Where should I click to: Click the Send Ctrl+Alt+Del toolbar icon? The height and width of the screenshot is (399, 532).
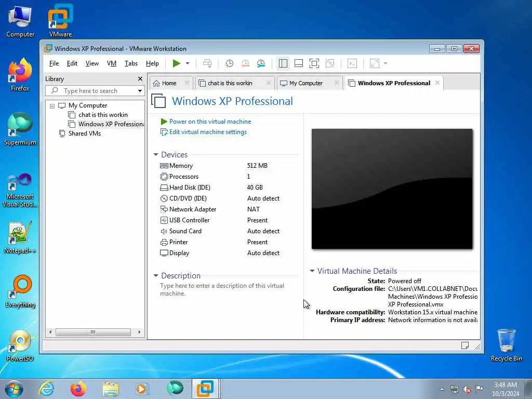pos(207,63)
